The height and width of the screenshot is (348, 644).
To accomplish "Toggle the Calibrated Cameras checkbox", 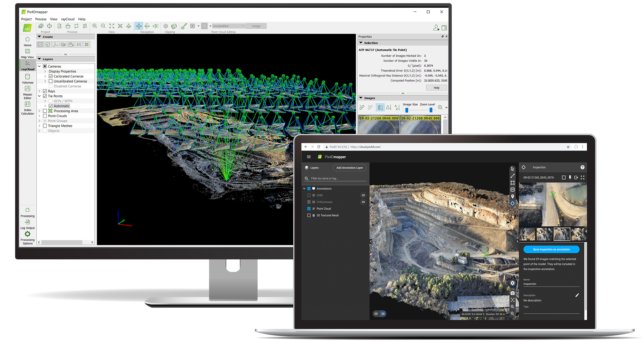I will point(51,76).
